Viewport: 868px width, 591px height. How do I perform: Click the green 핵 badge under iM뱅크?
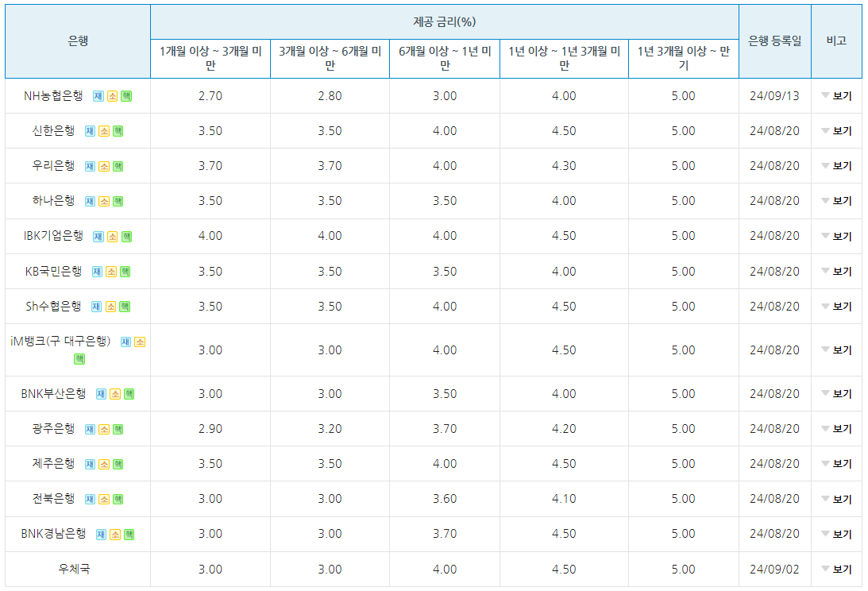click(x=79, y=359)
